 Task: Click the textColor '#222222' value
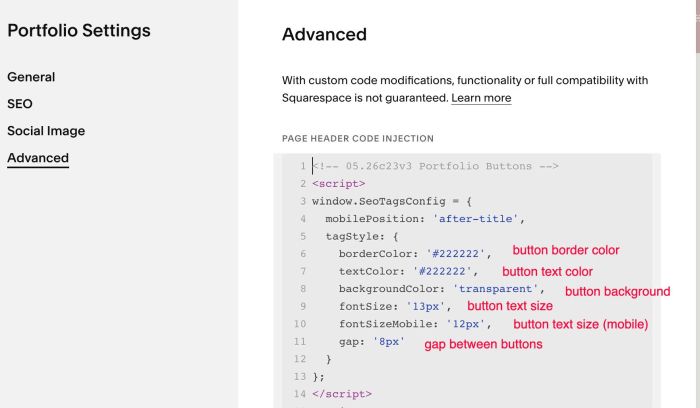click(442, 271)
